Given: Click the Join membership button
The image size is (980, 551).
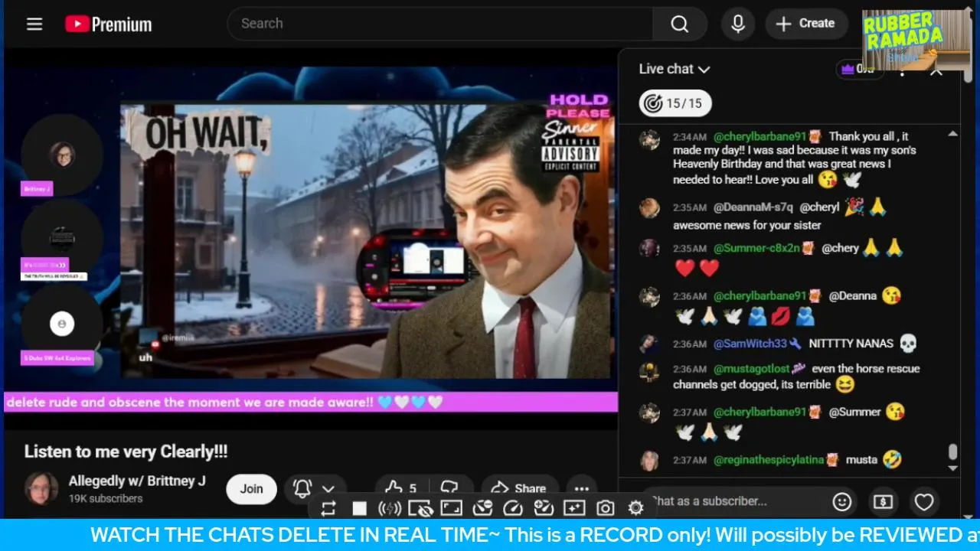Looking at the screenshot, I should point(251,489).
